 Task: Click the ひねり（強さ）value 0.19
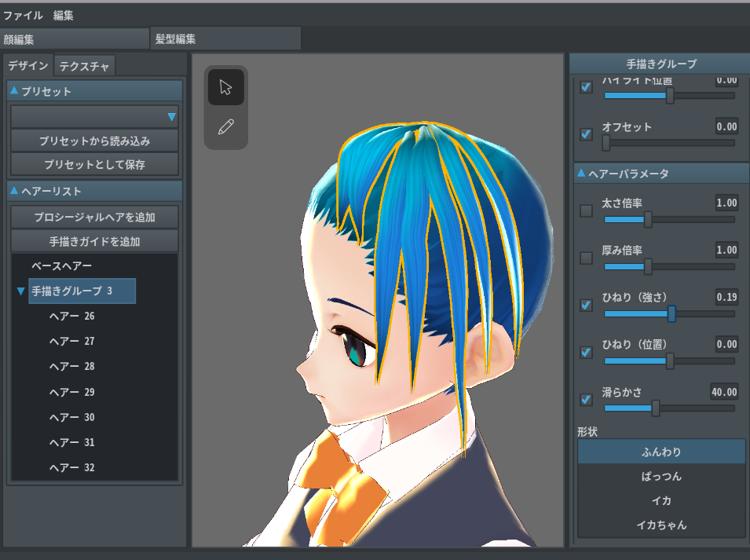pos(726,297)
